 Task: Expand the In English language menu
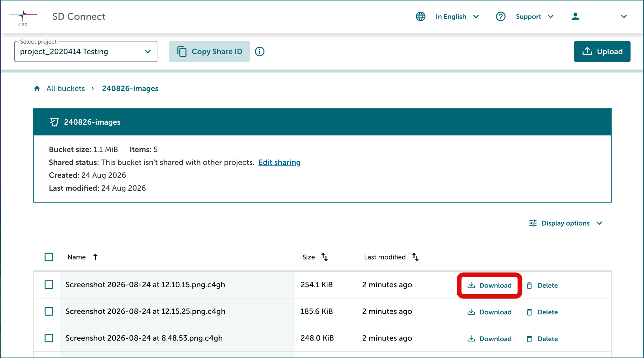[x=457, y=17]
